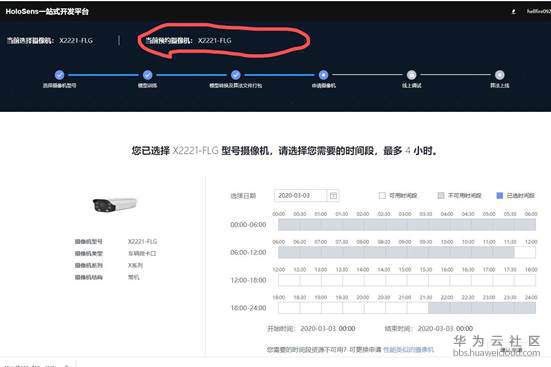551x367 pixels.
Task: Select the 15:00 to 15:30 time slot
Action: tap(417, 280)
